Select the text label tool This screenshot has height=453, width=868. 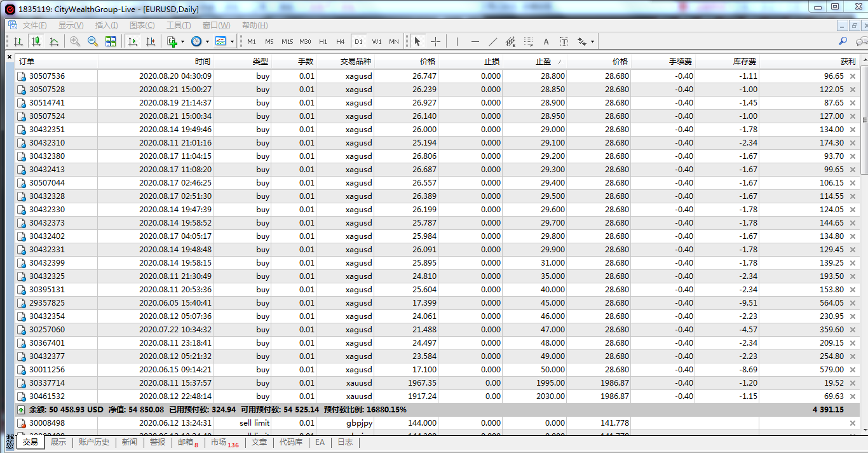[564, 41]
